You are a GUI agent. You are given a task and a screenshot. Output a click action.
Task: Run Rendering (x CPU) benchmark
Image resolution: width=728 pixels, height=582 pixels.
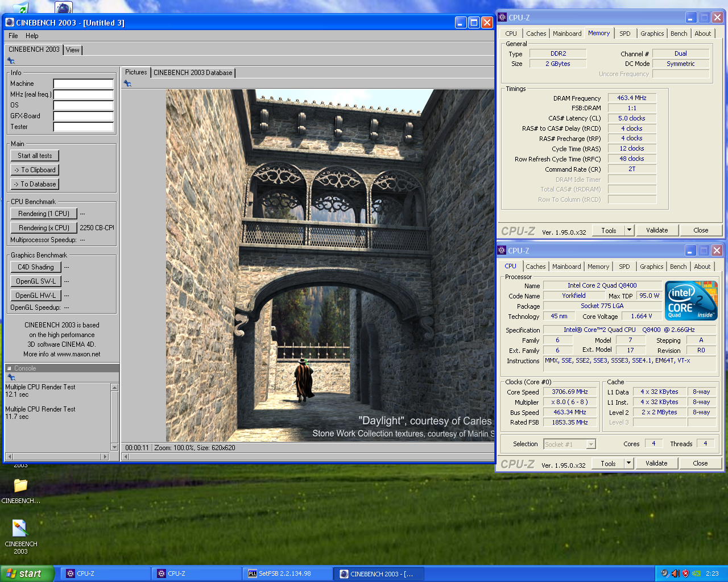tap(44, 228)
